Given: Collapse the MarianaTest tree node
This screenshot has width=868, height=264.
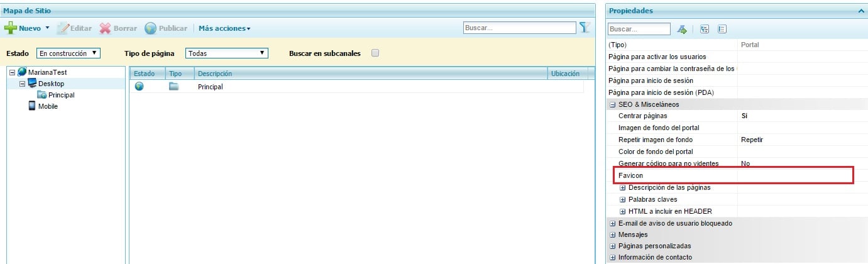Looking at the screenshot, I should coord(12,72).
